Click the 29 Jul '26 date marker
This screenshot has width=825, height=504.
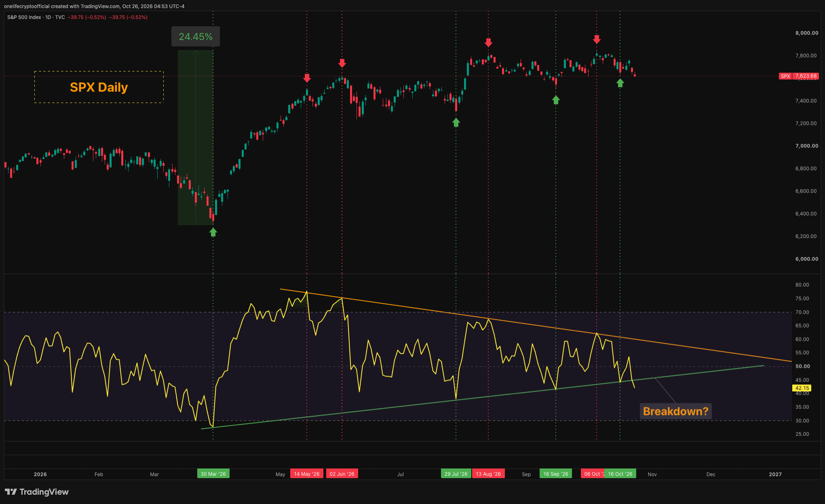point(456,474)
